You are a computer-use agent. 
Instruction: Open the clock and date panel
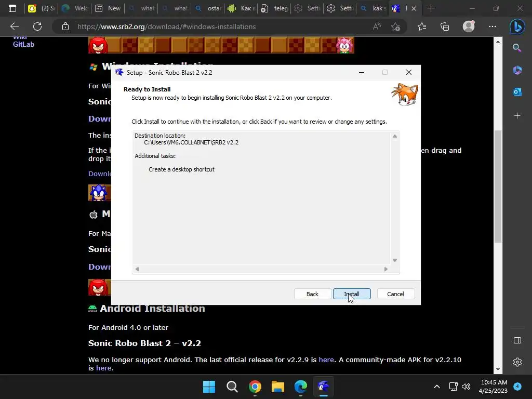493,387
